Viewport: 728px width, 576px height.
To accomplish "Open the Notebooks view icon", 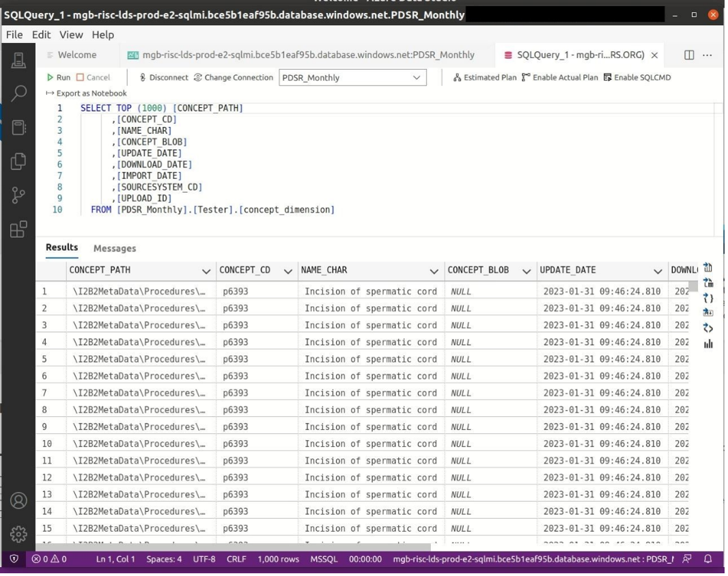I will click(x=18, y=127).
